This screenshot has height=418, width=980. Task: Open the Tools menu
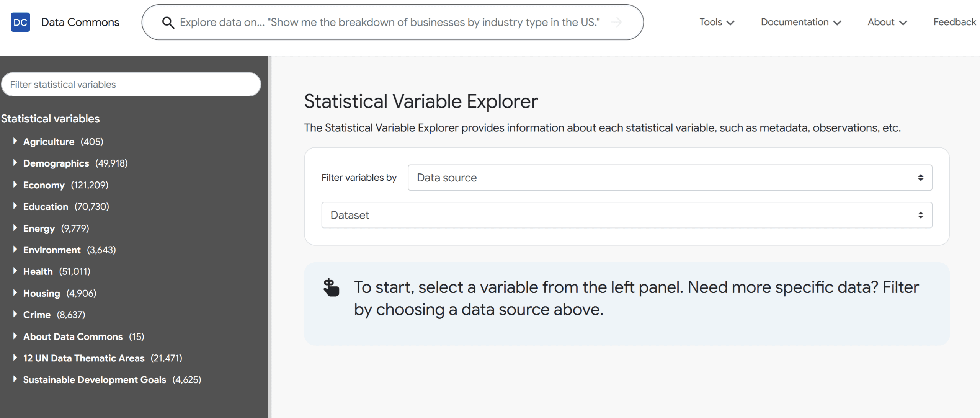(x=717, y=22)
